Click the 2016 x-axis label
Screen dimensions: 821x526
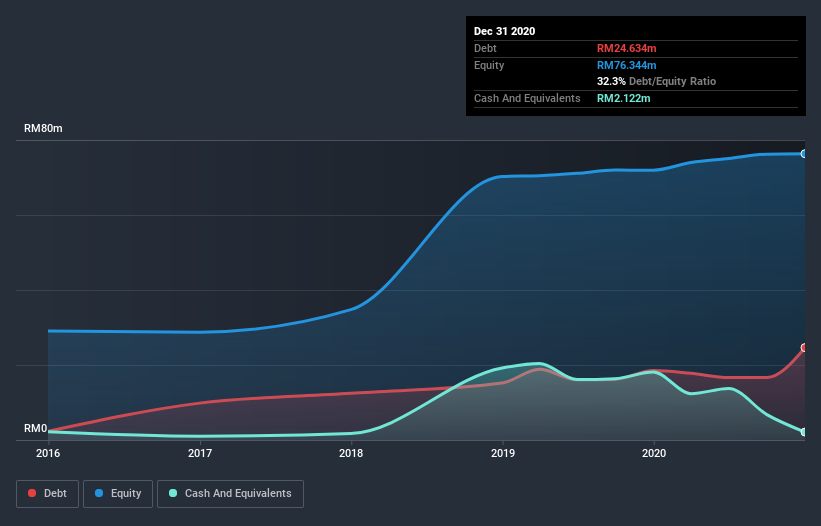48,453
